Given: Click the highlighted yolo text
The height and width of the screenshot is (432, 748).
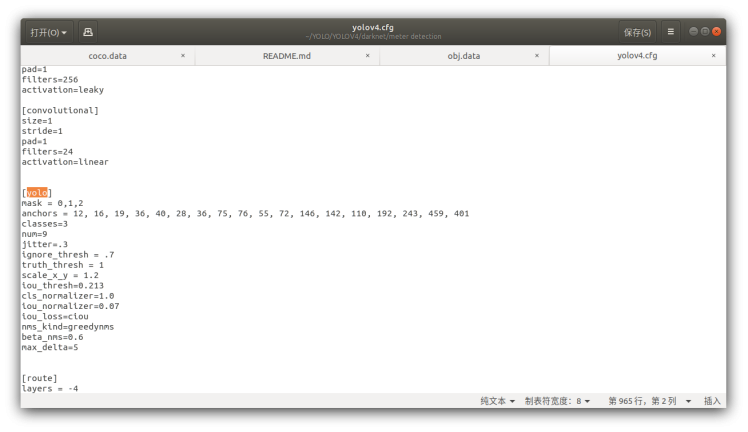Looking at the screenshot, I should point(37,193).
